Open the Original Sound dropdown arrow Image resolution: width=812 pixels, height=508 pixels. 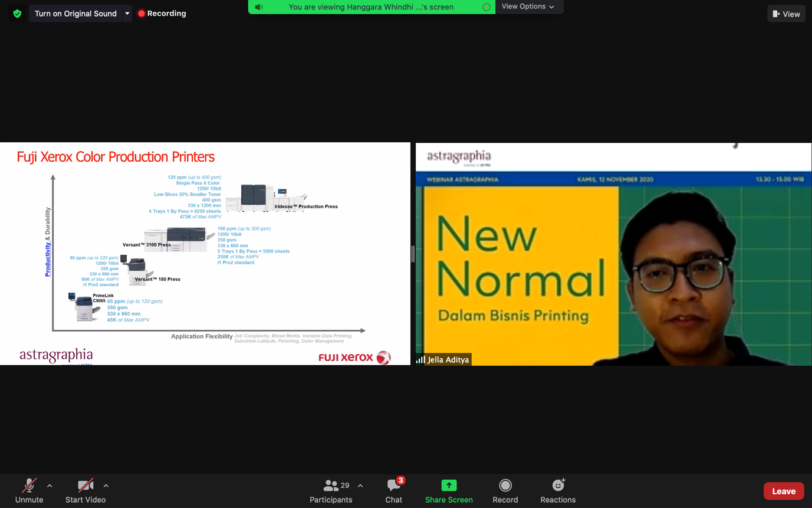point(127,14)
